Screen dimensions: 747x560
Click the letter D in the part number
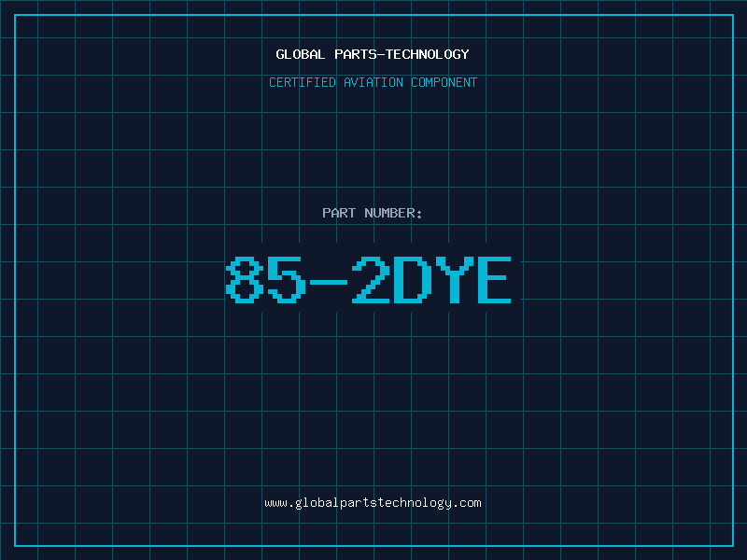(410, 281)
